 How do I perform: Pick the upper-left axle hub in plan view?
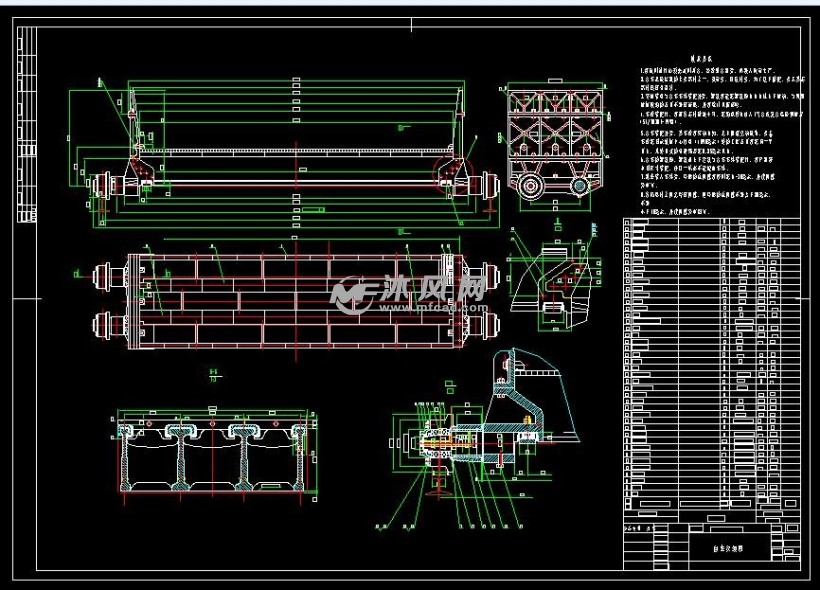[x=104, y=274]
